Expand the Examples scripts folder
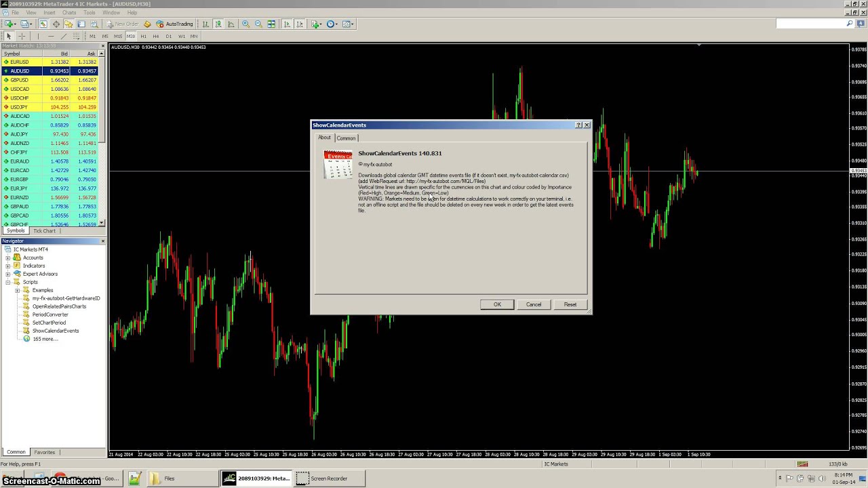 17,290
